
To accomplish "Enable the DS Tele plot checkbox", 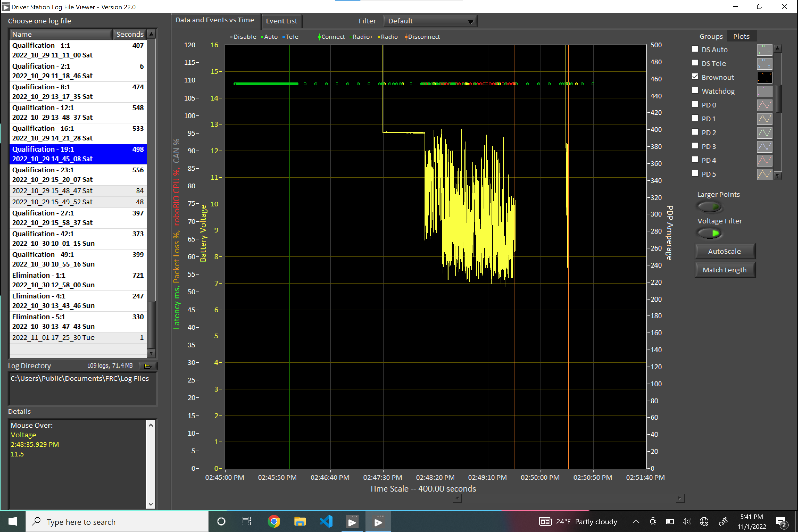I will [695, 63].
